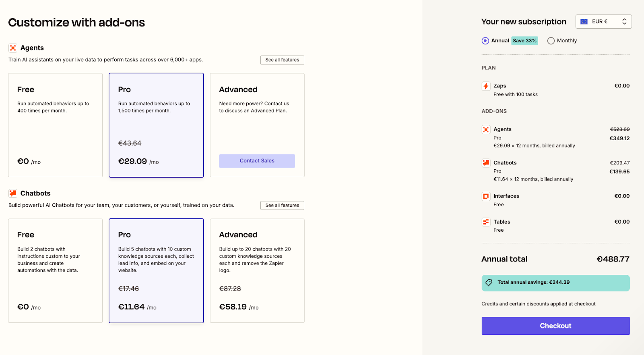Expand currency list using the up-down chevron arrows
The height and width of the screenshot is (355, 644).
pos(624,22)
